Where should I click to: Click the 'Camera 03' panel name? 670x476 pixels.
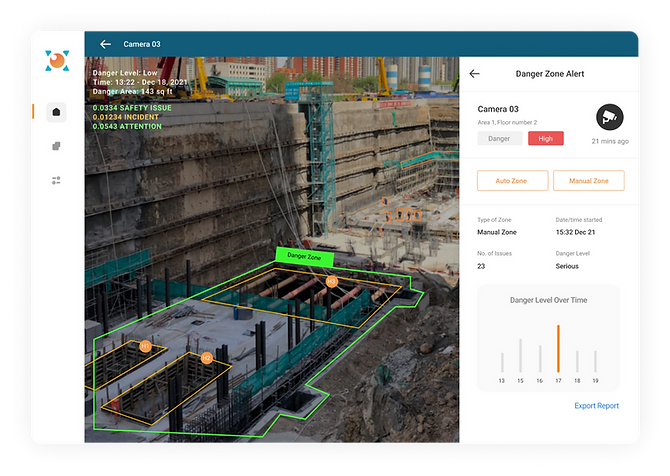pos(498,109)
